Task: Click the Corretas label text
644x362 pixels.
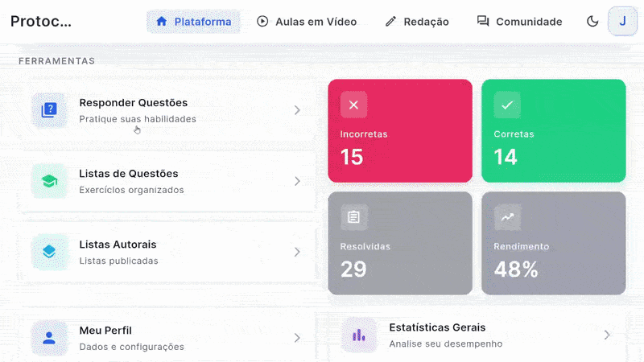Action: (x=514, y=134)
